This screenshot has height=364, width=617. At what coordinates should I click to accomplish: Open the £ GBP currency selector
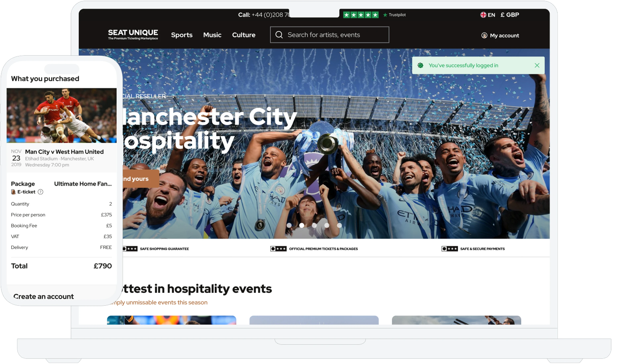(x=510, y=15)
